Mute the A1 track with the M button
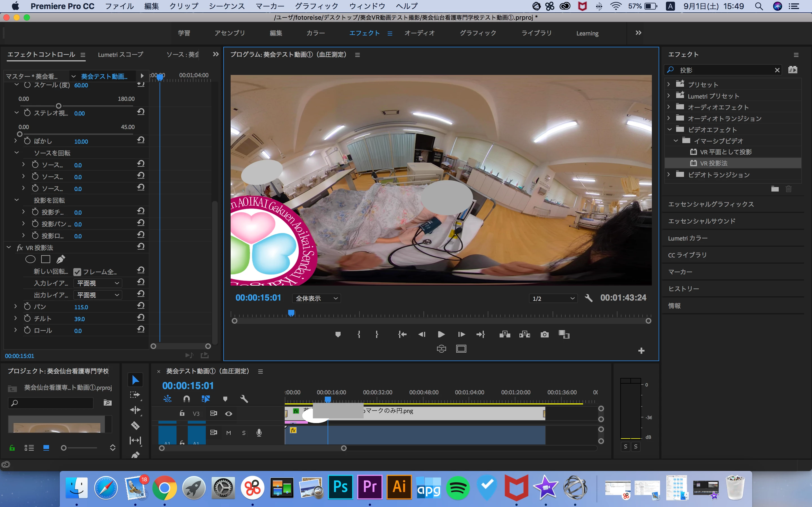Screen dimensions: 812x507 point(228,433)
